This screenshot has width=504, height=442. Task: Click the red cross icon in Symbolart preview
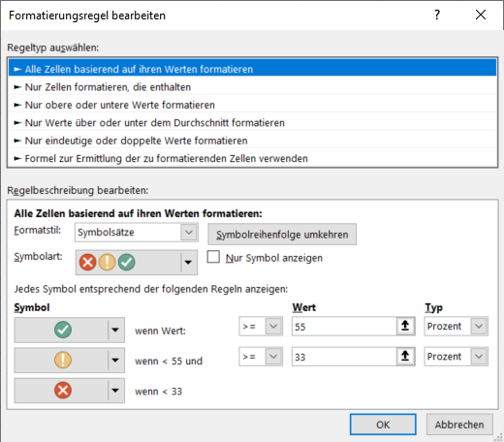(87, 262)
